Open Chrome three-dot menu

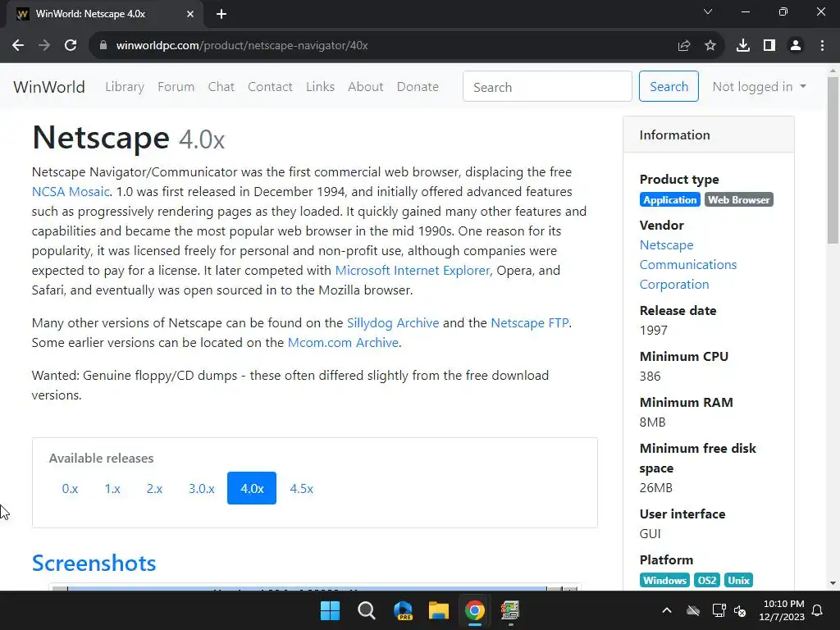tap(822, 46)
